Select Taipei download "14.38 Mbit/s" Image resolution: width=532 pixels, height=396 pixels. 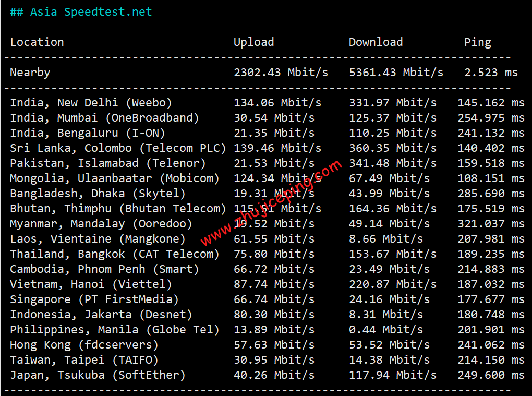[390, 359]
